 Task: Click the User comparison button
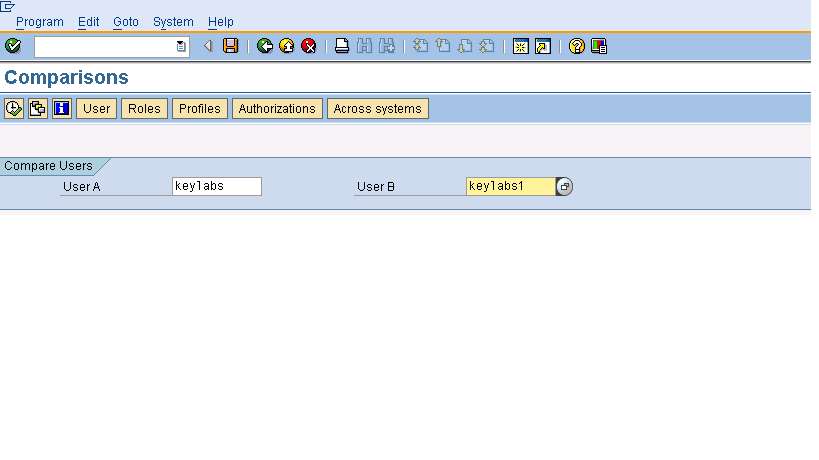97,109
